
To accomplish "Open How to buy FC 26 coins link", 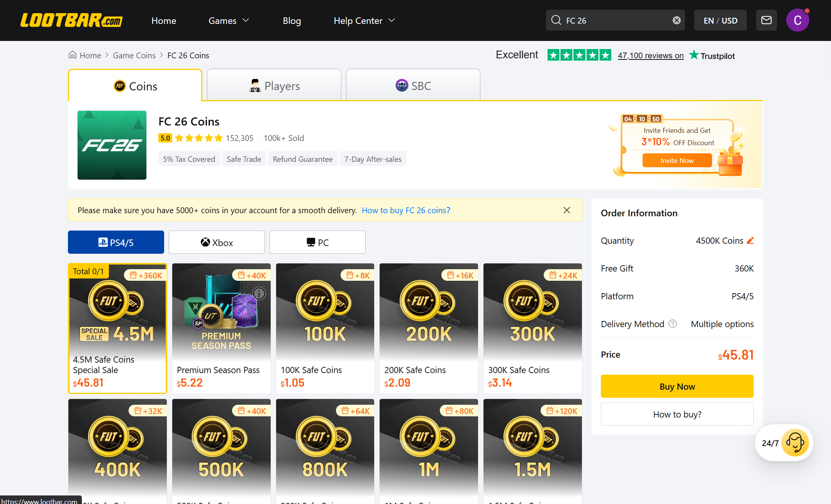I will tap(406, 210).
